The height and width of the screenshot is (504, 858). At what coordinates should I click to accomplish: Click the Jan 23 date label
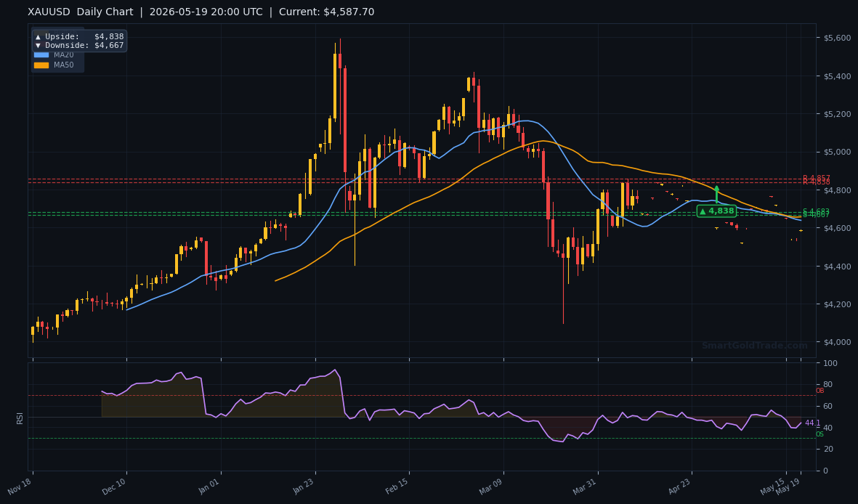click(x=303, y=485)
